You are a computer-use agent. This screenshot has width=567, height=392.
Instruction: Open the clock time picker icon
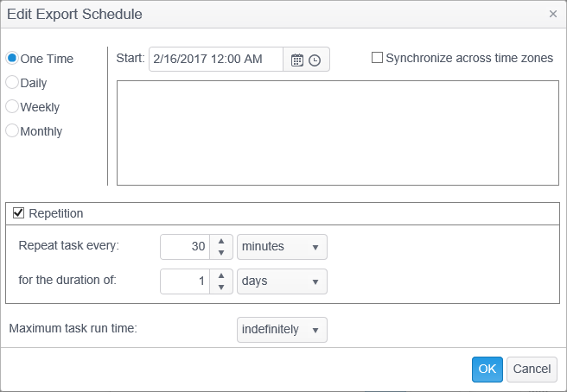pyautogui.click(x=315, y=60)
